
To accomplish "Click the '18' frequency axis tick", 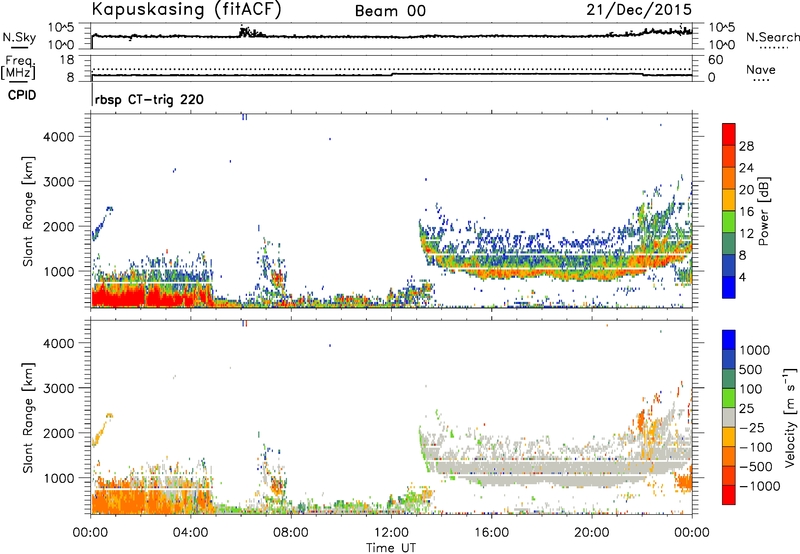I will pyautogui.click(x=66, y=60).
